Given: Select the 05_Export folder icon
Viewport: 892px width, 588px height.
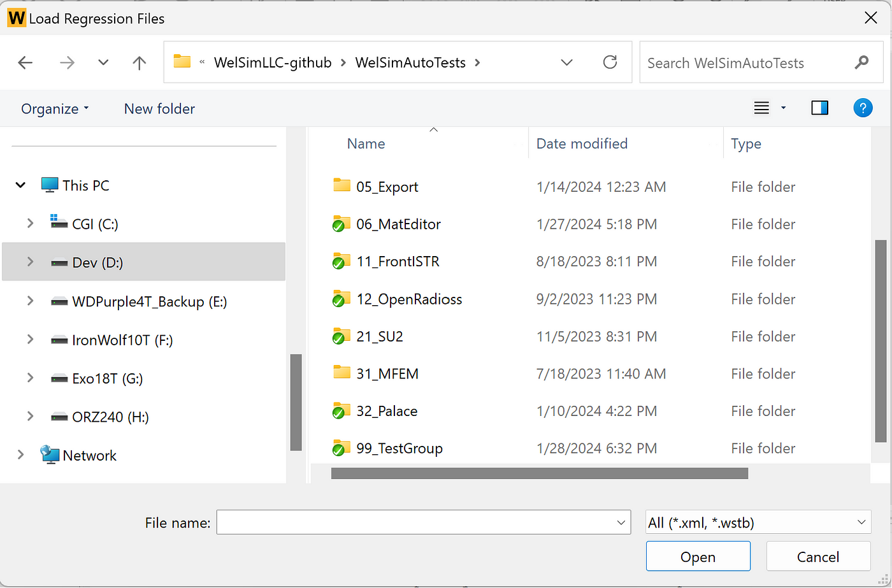Looking at the screenshot, I should coord(342,185).
